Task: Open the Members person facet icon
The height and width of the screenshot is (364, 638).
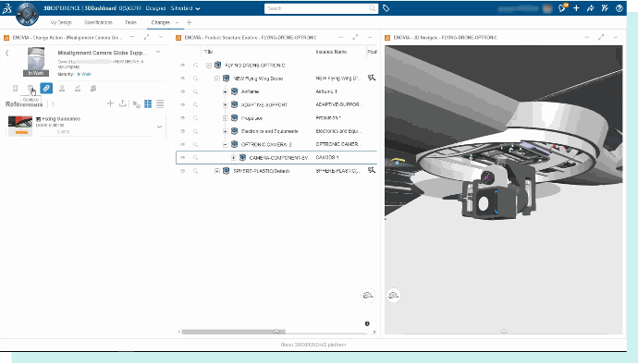Action: 62,89
